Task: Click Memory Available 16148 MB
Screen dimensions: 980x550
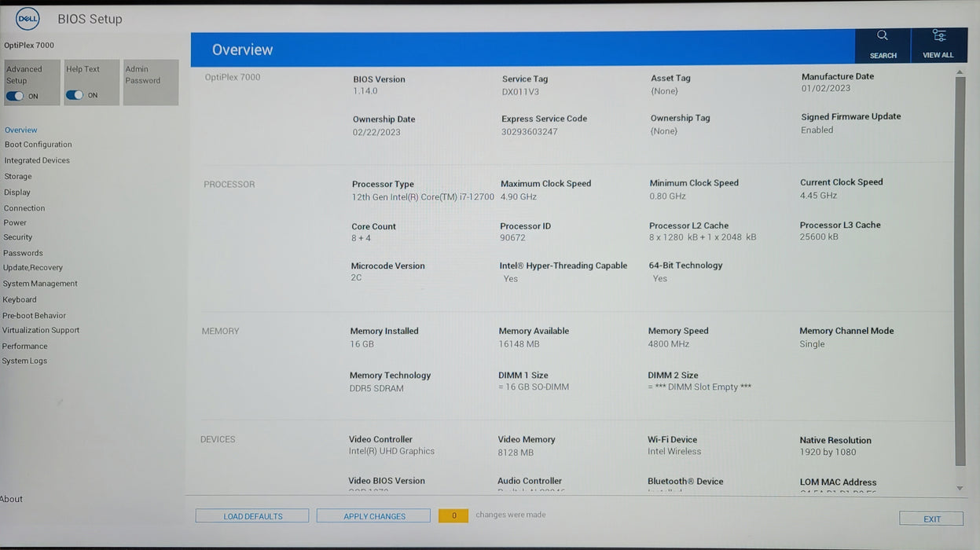Action: coord(519,344)
